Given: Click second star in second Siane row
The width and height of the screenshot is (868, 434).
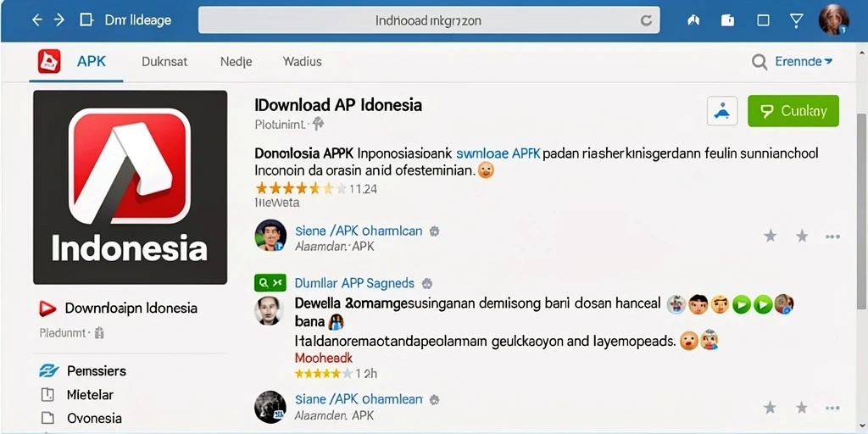Looking at the screenshot, I should pos(802,408).
